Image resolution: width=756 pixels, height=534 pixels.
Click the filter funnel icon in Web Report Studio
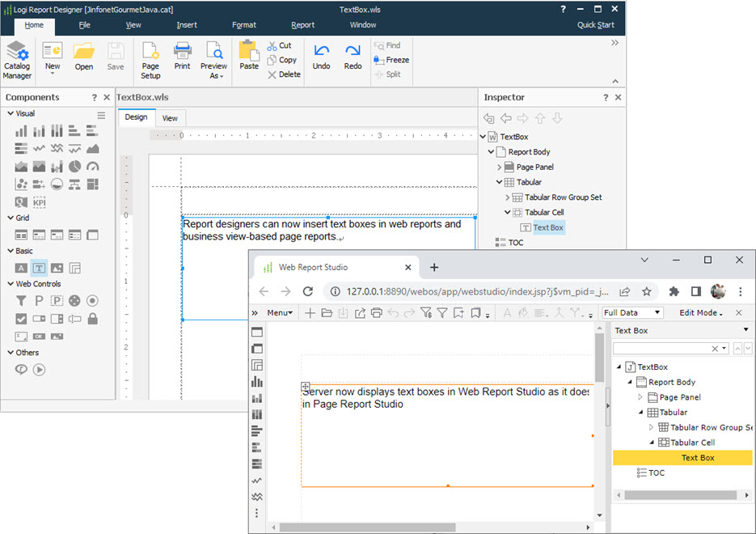pos(442,313)
